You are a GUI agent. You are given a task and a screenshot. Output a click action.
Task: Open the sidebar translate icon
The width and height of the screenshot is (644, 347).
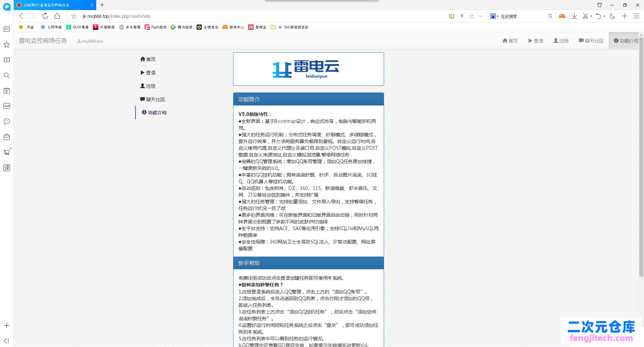7,168
